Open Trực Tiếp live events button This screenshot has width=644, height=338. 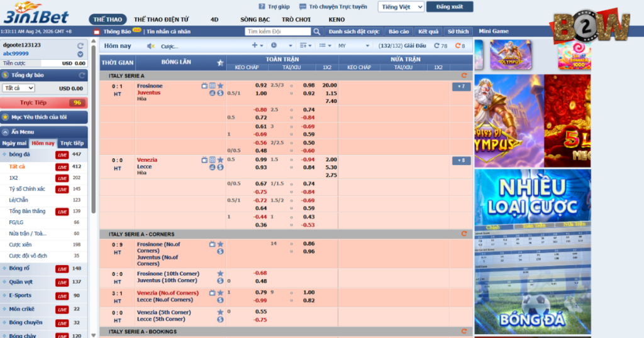pyautogui.click(x=44, y=102)
